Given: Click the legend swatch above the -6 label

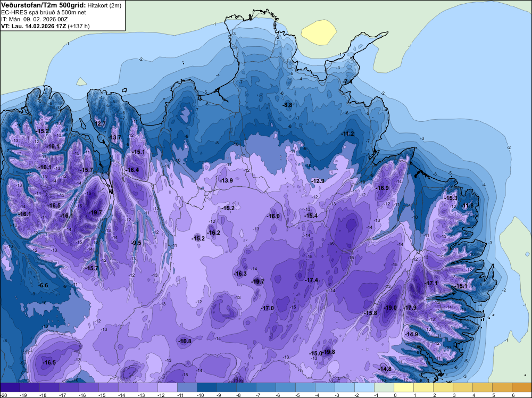Looking at the screenshot, I should pyautogui.click(x=285, y=387).
